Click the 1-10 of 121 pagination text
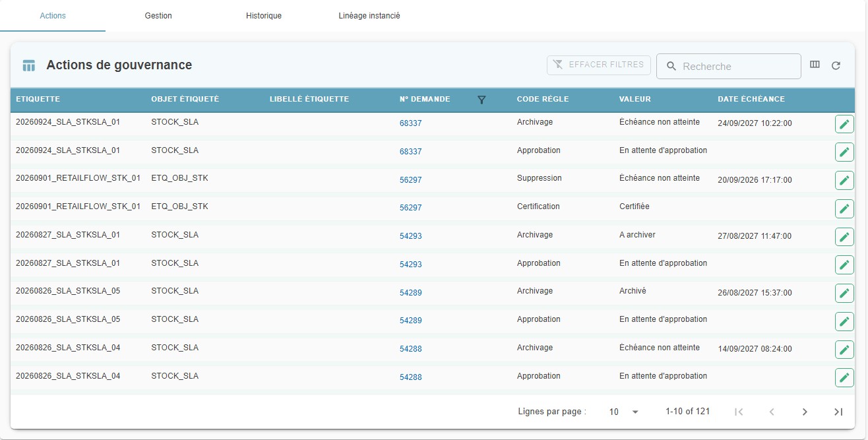The width and height of the screenshot is (868, 440). (x=688, y=412)
